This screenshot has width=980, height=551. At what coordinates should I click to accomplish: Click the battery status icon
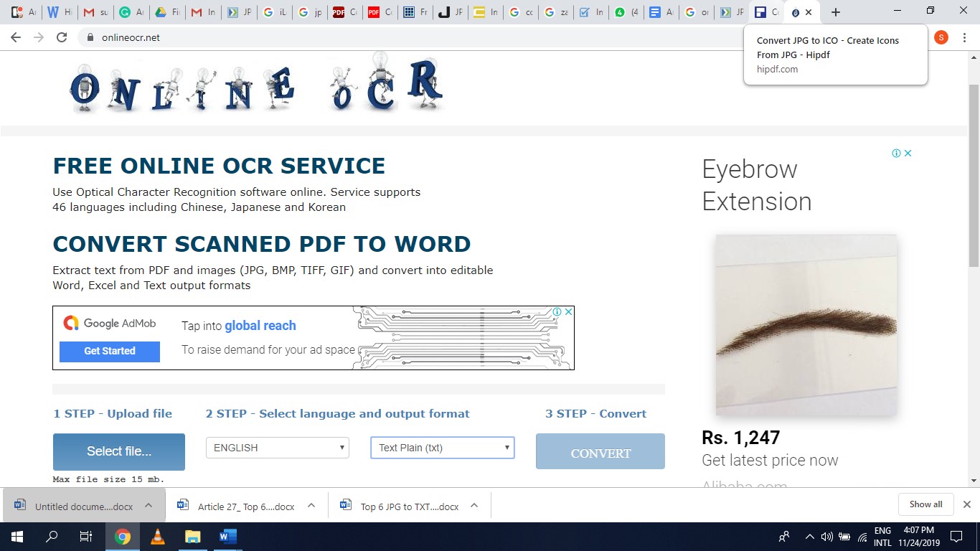pyautogui.click(x=844, y=537)
